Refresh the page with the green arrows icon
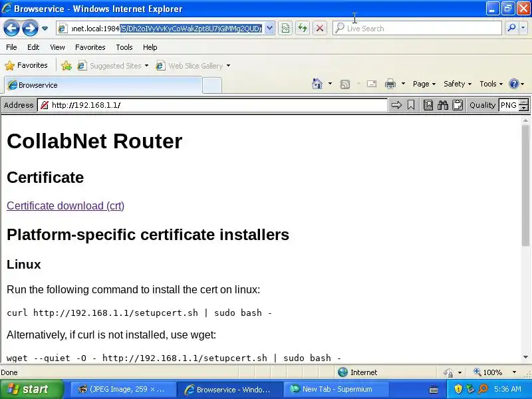Screen dimensions: 532x399 click(303, 29)
